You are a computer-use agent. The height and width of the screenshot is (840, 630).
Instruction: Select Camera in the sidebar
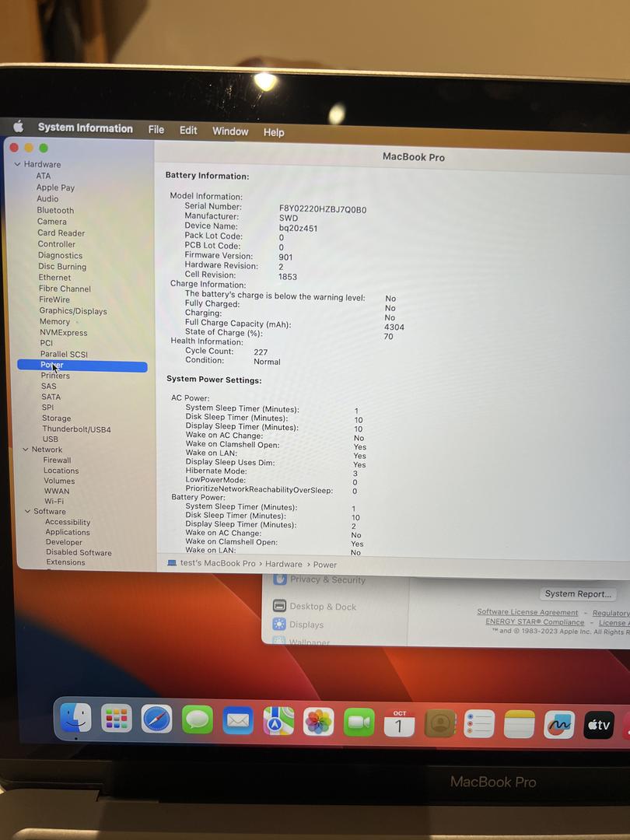[51, 222]
